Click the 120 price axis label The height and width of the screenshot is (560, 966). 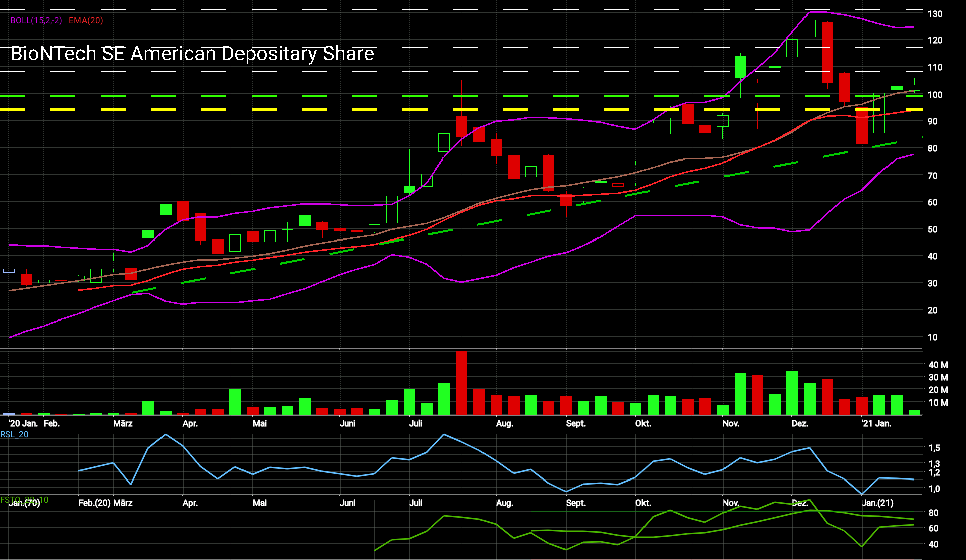pos(935,40)
